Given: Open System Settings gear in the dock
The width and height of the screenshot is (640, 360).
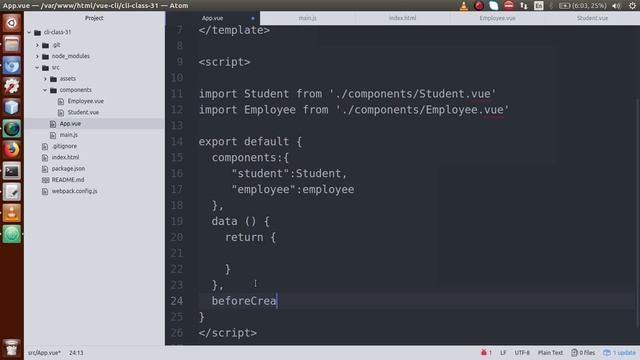Looking at the screenshot, I should point(11,86).
